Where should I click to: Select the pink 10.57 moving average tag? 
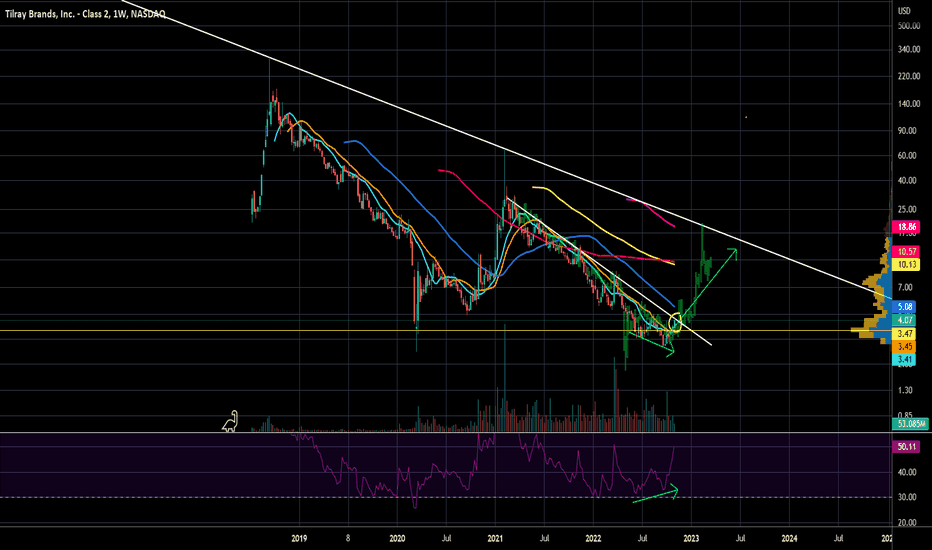coord(906,252)
